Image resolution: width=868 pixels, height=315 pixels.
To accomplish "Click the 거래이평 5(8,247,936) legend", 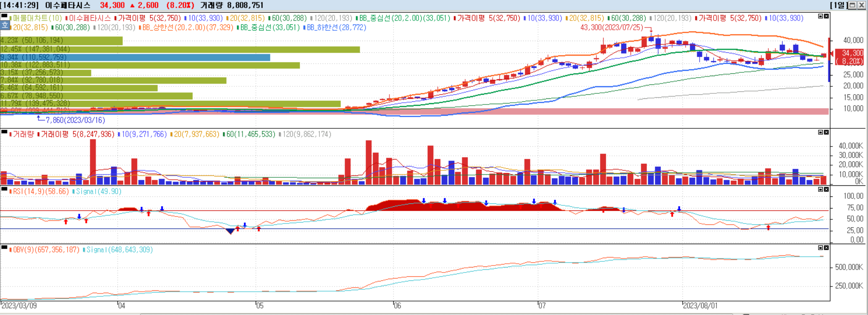I will [76, 134].
